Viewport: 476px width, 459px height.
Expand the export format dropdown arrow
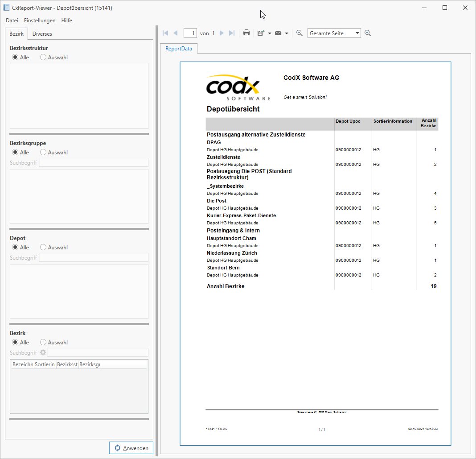click(x=270, y=33)
